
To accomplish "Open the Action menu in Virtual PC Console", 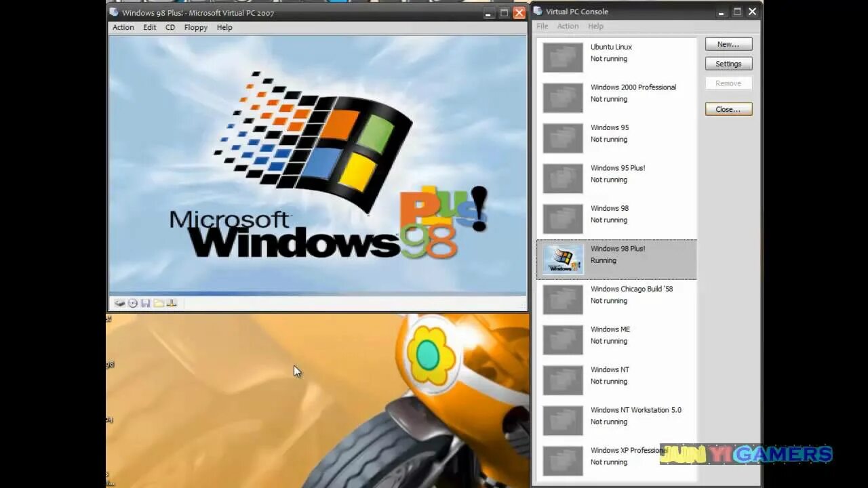I will pos(568,26).
